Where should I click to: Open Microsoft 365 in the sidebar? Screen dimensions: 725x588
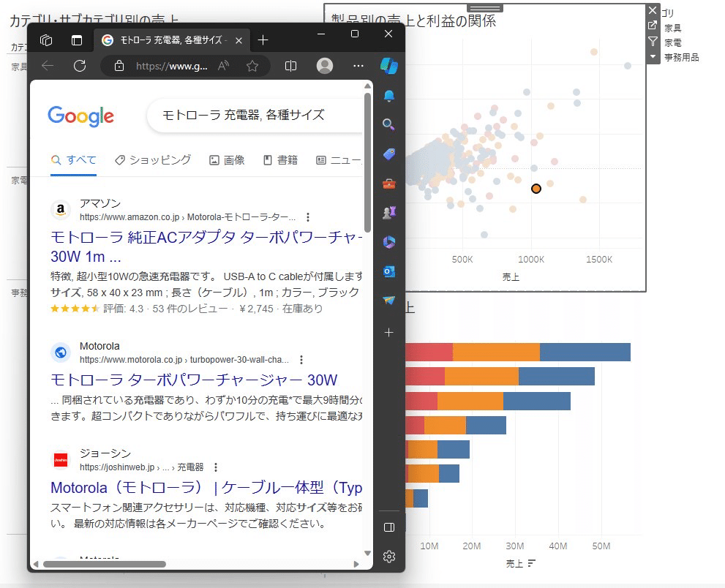[389, 242]
